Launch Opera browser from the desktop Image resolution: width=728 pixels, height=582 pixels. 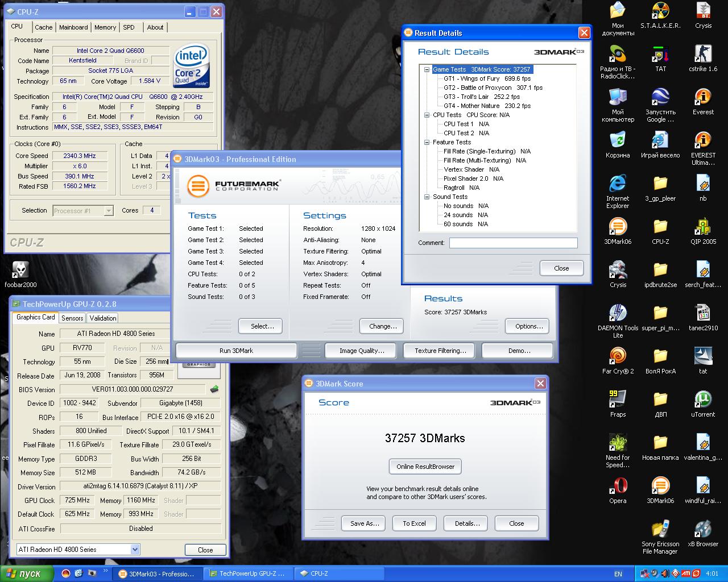click(x=618, y=490)
